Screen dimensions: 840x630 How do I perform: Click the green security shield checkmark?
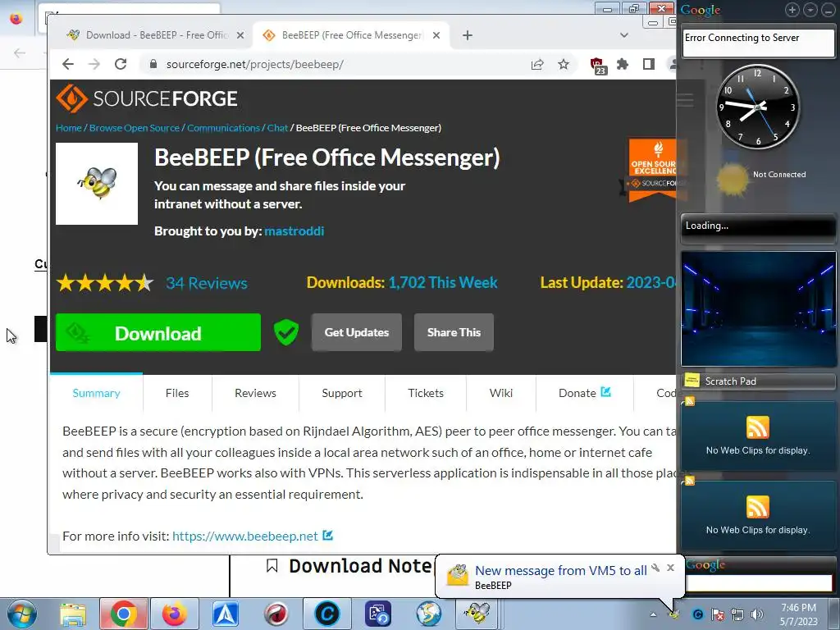[x=286, y=332]
